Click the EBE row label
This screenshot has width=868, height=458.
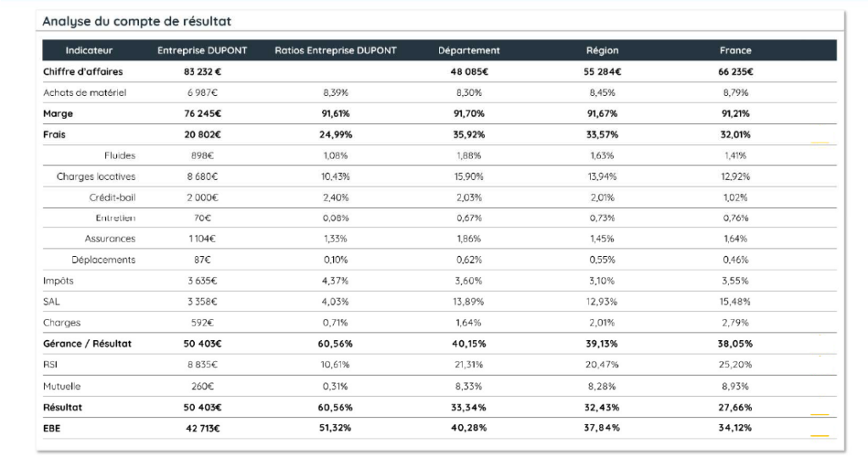click(x=52, y=428)
